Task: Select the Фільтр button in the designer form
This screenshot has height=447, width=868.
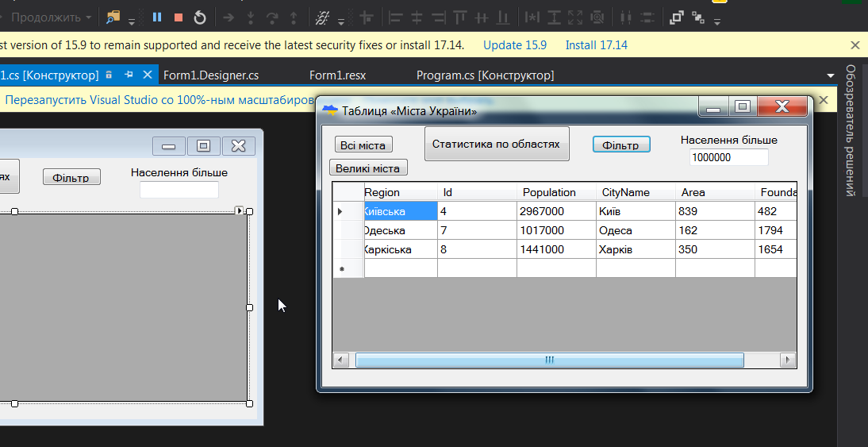Action: coord(71,177)
